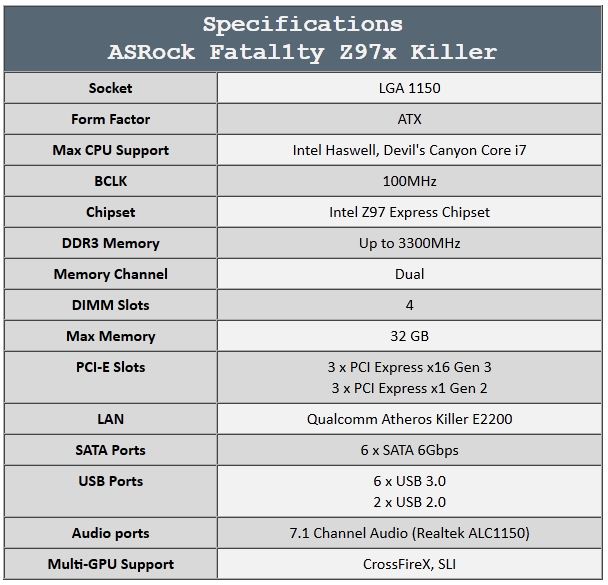Viewport: 608px width, 585px height.
Task: Select the Max CPU Support label
Action: (111, 150)
